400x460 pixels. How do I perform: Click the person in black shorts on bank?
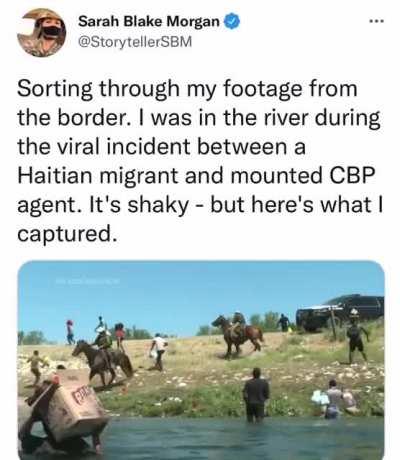357,341
